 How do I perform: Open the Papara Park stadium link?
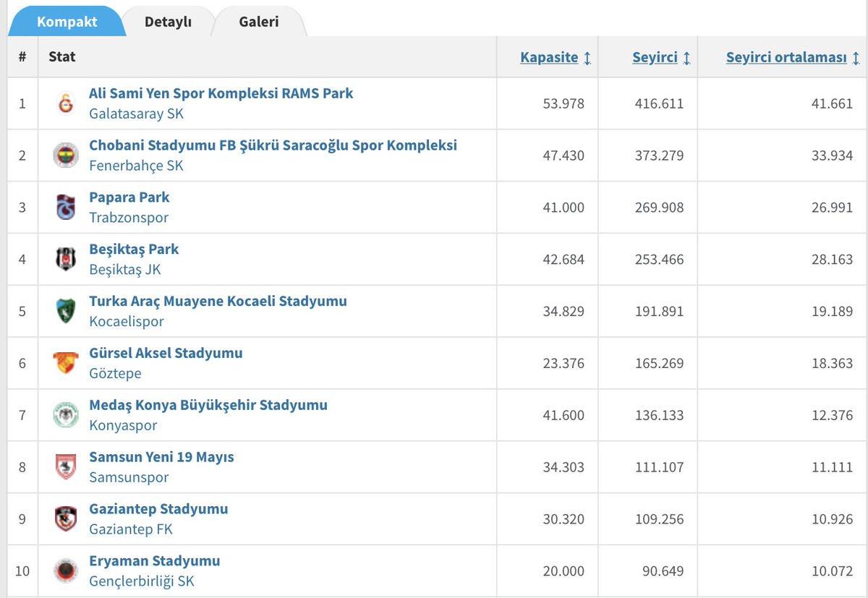point(129,197)
